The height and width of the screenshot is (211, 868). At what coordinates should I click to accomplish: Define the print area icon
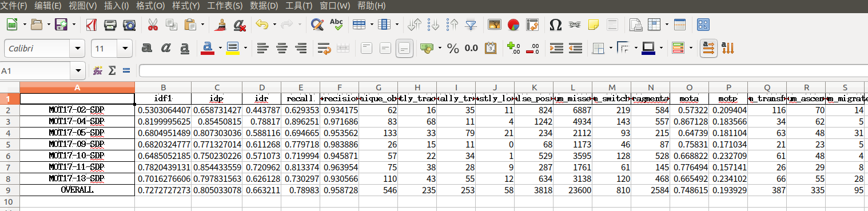(635, 25)
